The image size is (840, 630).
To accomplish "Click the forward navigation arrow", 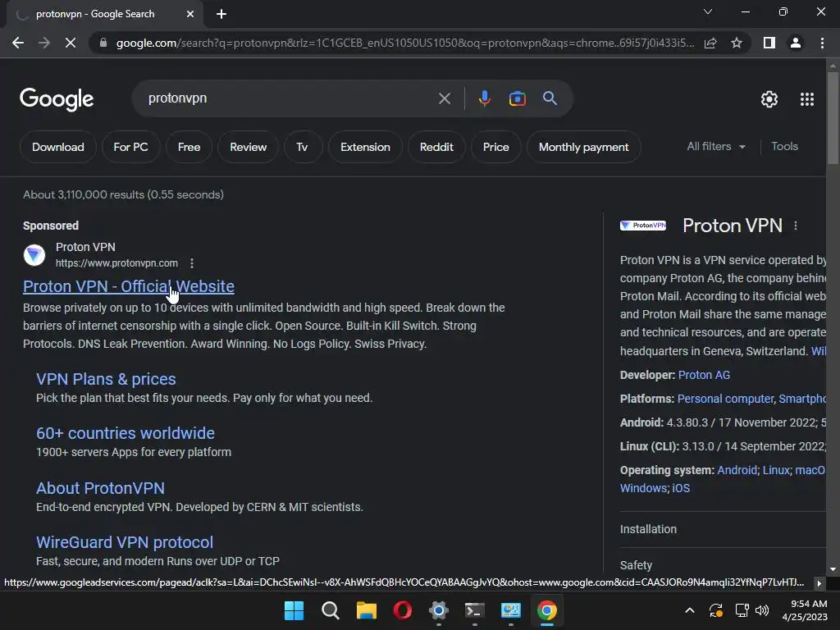I will coord(44,43).
